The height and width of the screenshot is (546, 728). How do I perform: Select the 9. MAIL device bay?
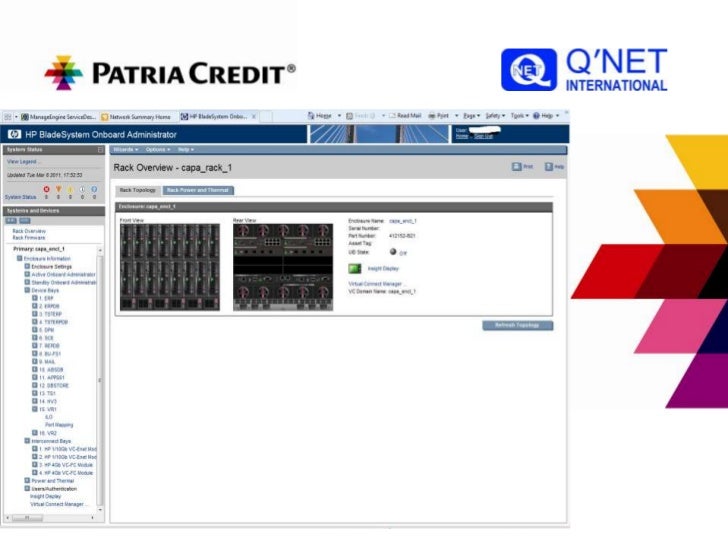[x=47, y=361]
